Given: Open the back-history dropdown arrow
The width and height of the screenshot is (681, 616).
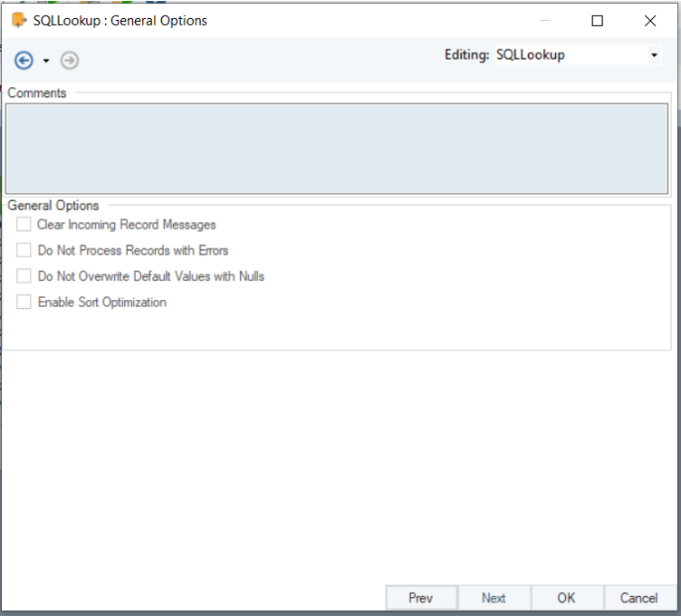Looking at the screenshot, I should click(46, 61).
